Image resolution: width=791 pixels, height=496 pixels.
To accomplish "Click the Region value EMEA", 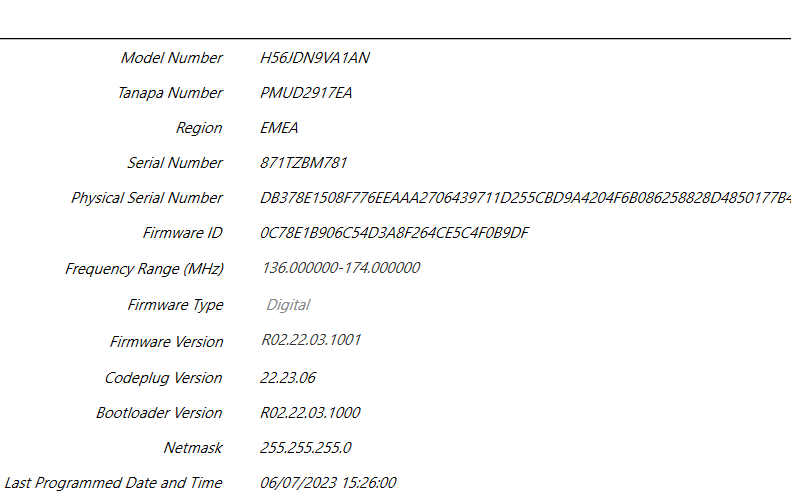I will 279,128.
